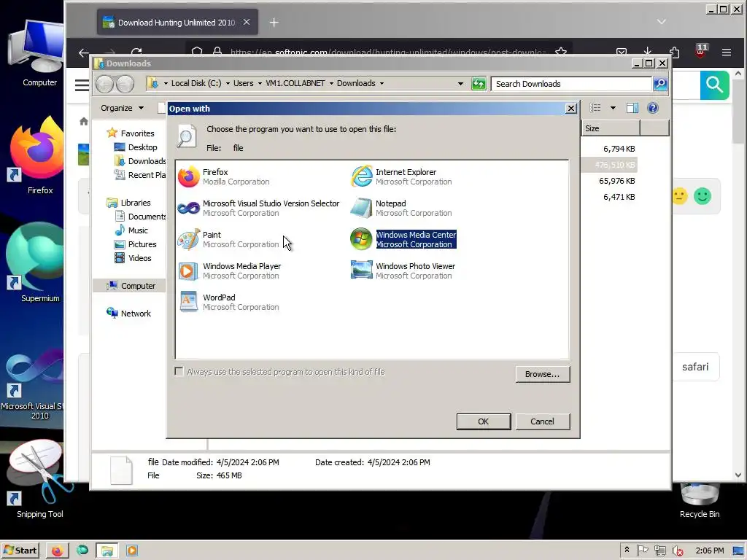Viewport: 747px width, 560px height.
Task: Open a new Firefox tab
Action: 274,23
